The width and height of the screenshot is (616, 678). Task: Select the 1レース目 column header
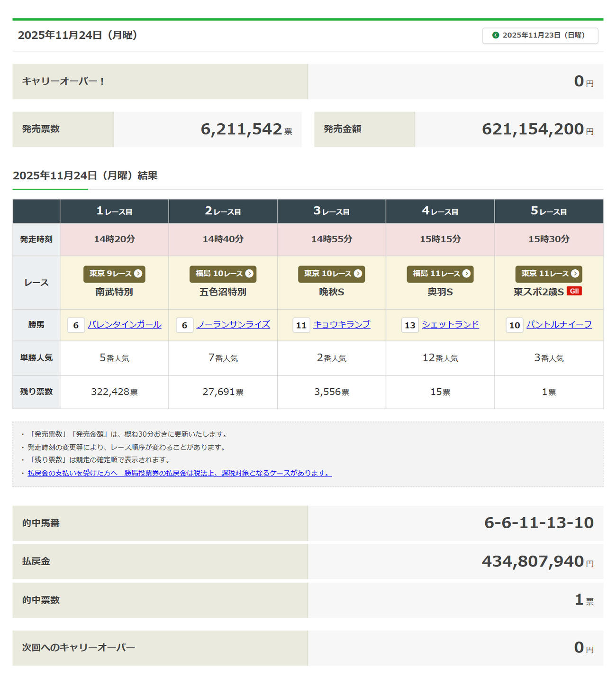click(114, 211)
